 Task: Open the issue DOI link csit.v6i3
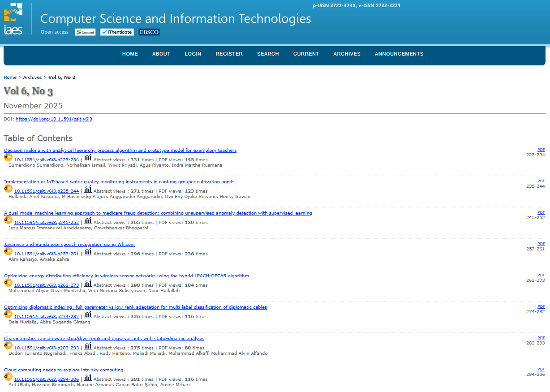(x=54, y=119)
